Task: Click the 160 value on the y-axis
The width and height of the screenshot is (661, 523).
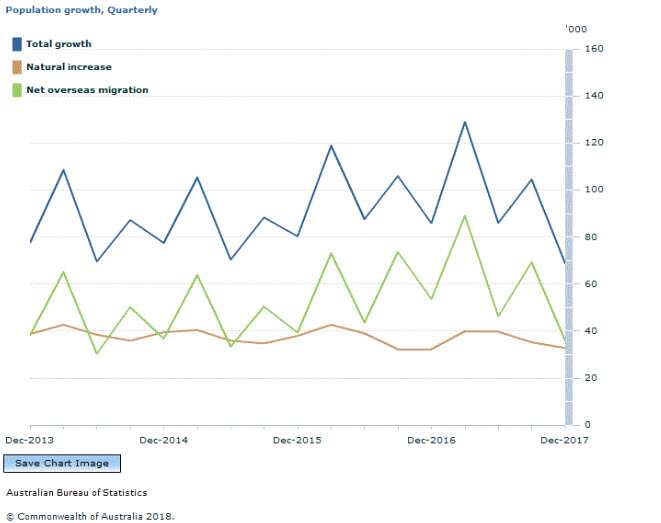Action: [593, 49]
